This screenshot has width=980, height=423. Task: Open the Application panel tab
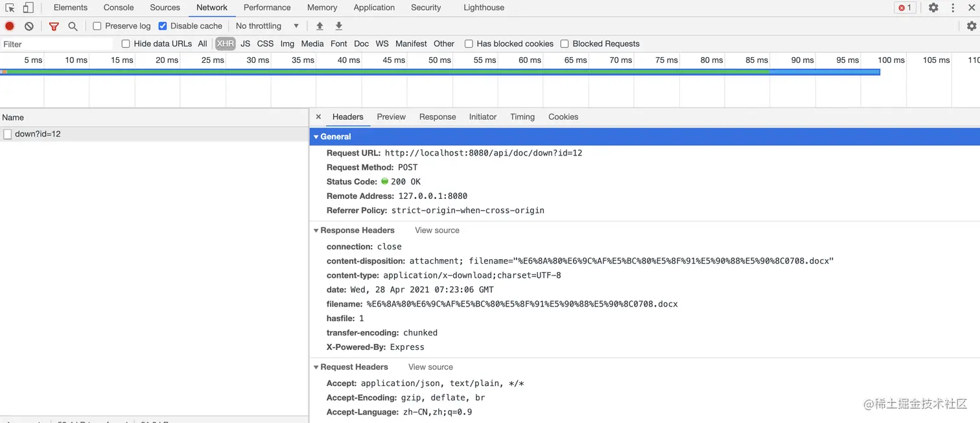click(x=374, y=8)
